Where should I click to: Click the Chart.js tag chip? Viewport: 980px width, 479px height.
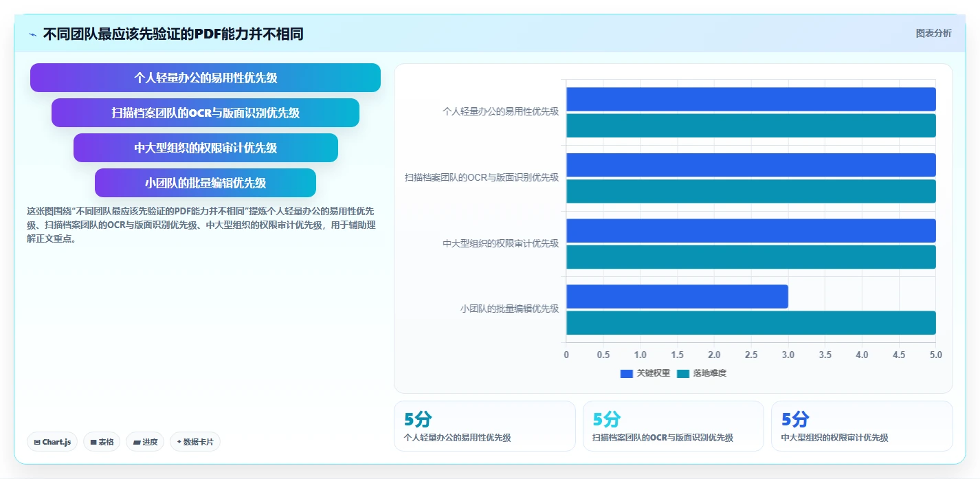pyautogui.click(x=52, y=442)
